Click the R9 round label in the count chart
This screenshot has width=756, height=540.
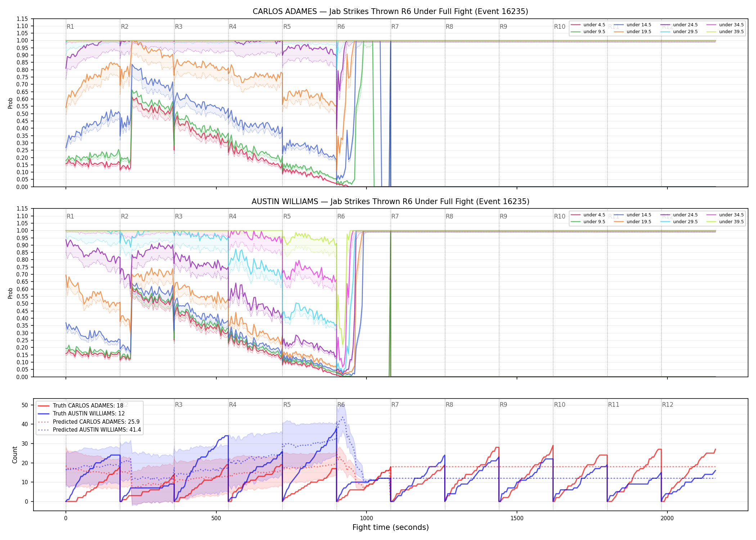[503, 405]
